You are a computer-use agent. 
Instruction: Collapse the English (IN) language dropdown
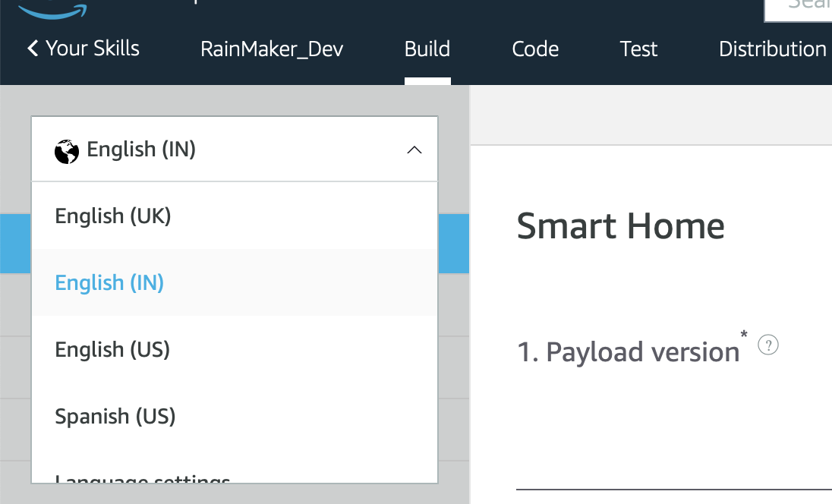(x=235, y=149)
